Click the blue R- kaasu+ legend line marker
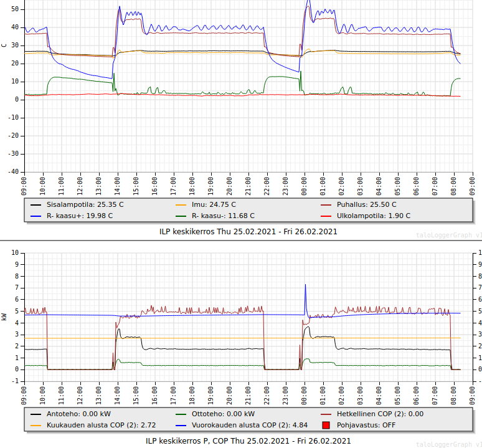 36,216
